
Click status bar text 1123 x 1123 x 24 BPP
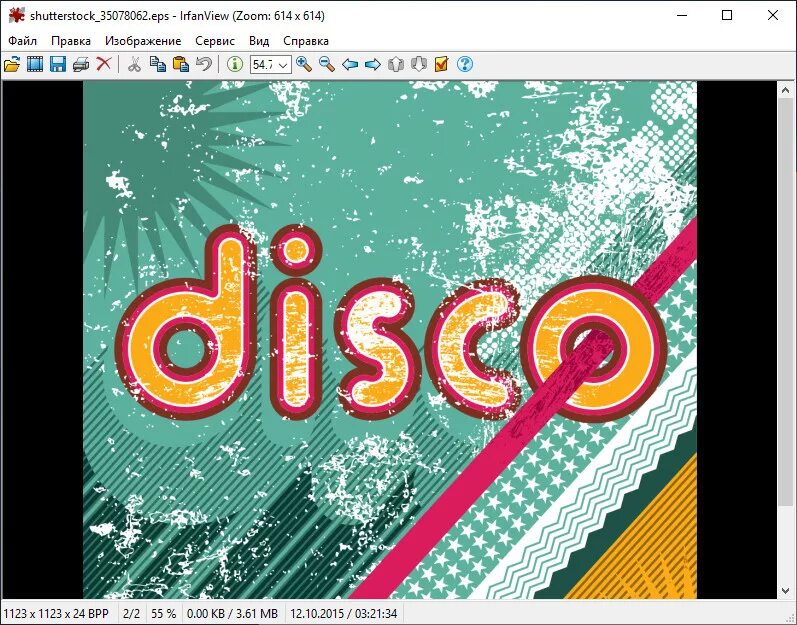(56, 614)
